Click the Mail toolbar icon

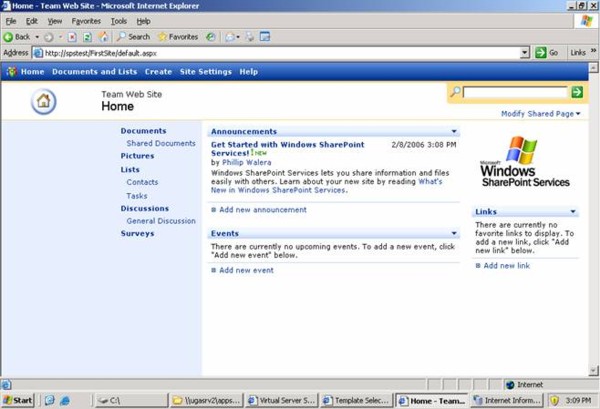coord(230,37)
